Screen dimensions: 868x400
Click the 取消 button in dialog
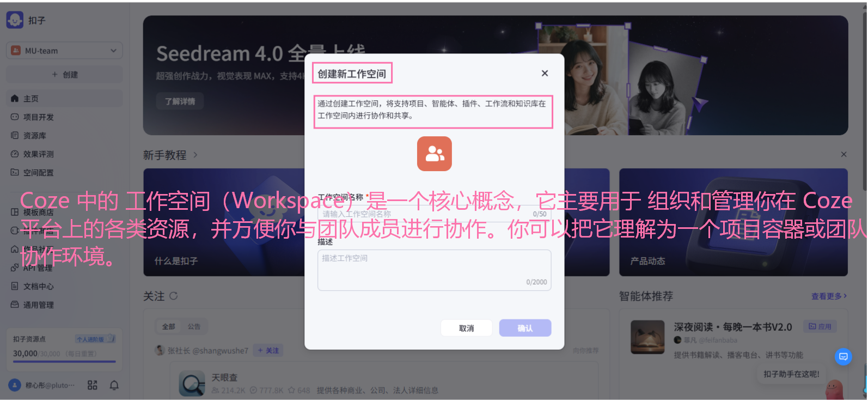pyautogui.click(x=467, y=328)
